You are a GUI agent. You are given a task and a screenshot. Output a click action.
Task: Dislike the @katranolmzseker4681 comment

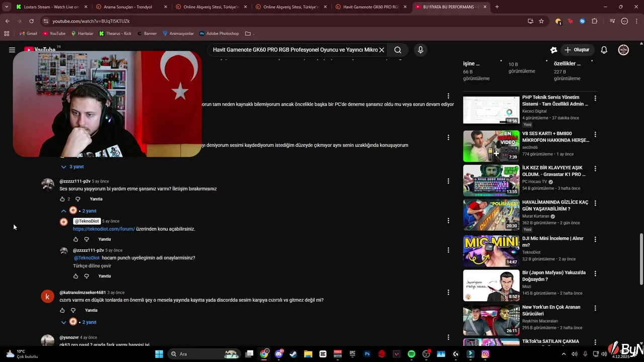(73, 310)
